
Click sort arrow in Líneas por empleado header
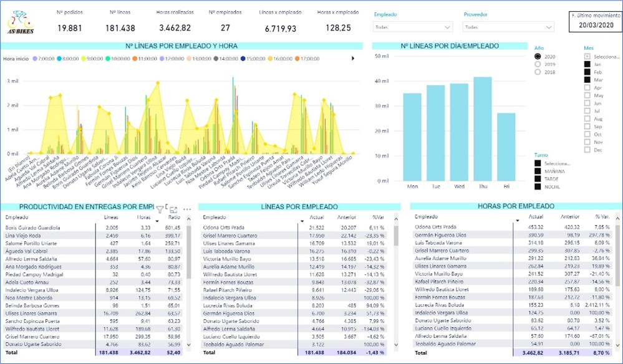pos(302,221)
